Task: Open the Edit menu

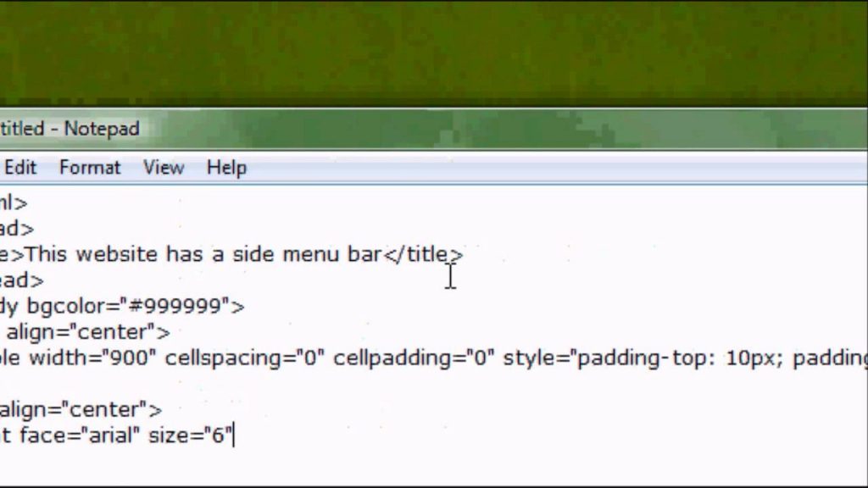Action: (x=20, y=167)
